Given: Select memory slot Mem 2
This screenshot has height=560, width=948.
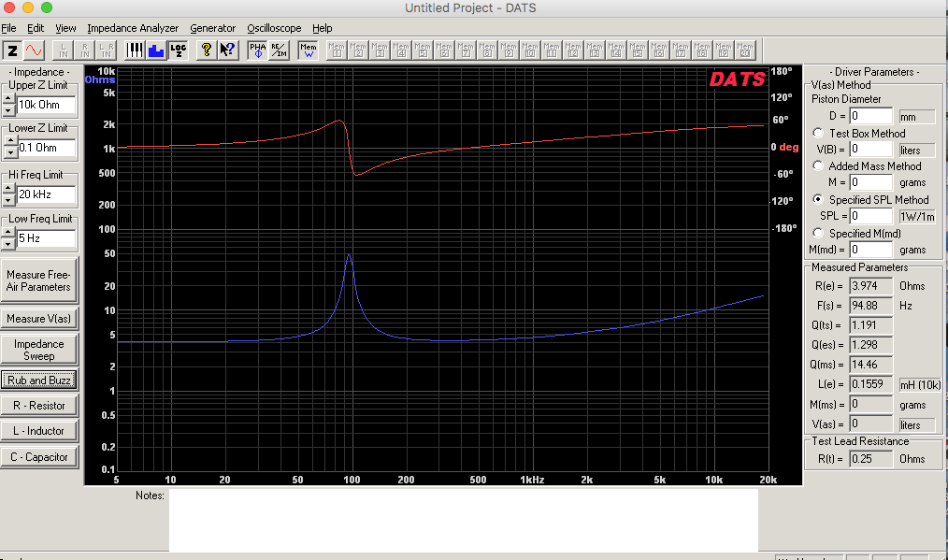Looking at the screenshot, I should tap(358, 50).
